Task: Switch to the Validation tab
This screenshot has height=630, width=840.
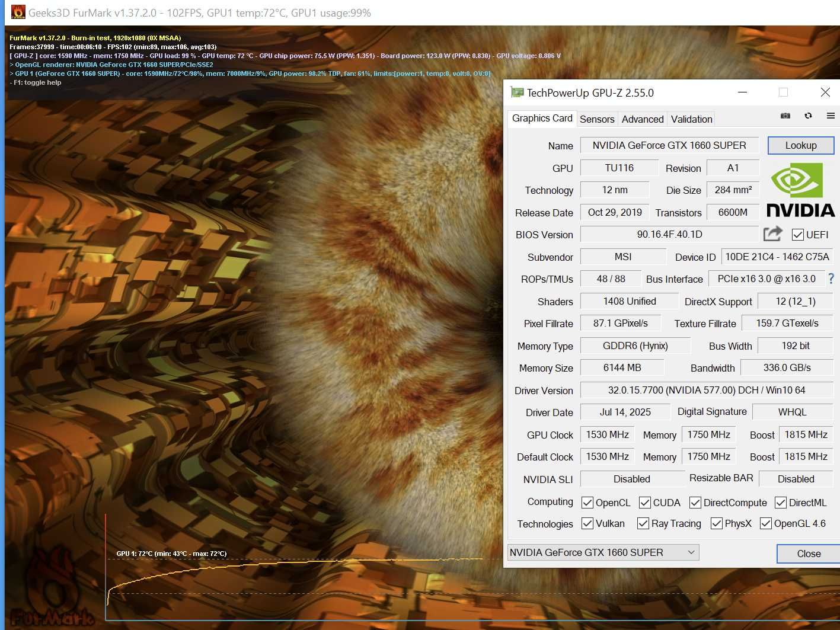Action: [x=691, y=119]
